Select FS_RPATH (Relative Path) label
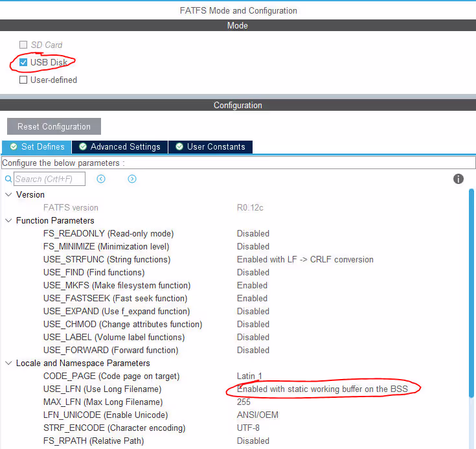 click(x=93, y=441)
